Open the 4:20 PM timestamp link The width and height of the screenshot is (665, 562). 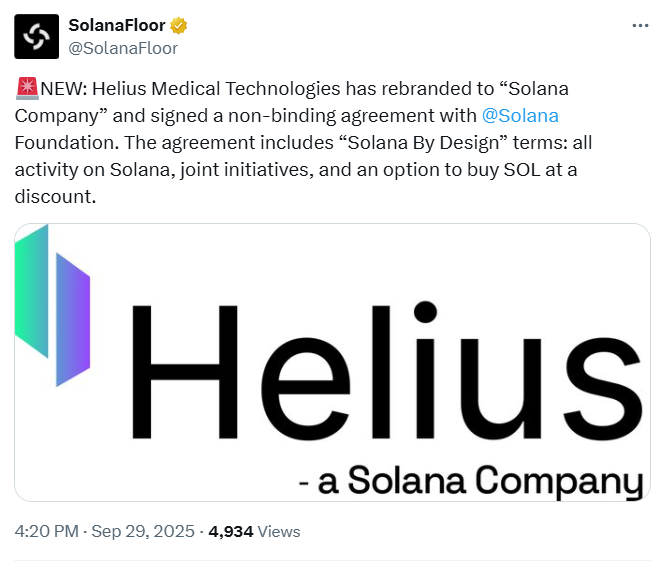point(48,531)
